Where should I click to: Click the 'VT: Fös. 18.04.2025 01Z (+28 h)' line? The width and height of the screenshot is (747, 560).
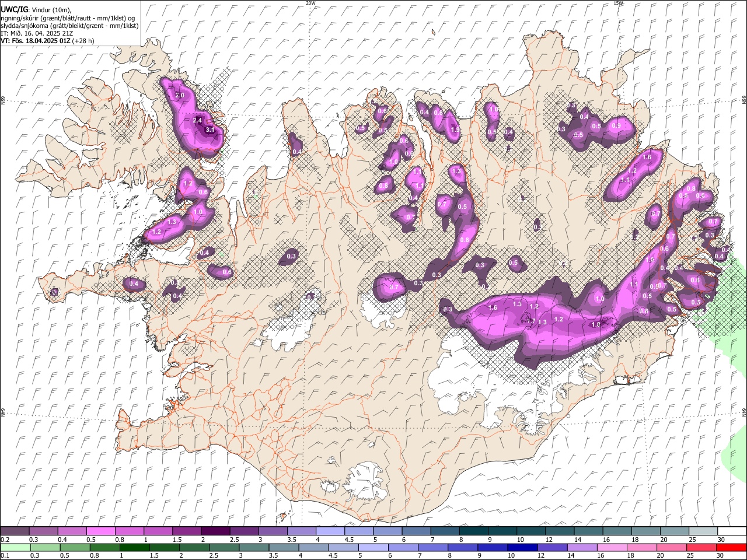[x=47, y=41]
